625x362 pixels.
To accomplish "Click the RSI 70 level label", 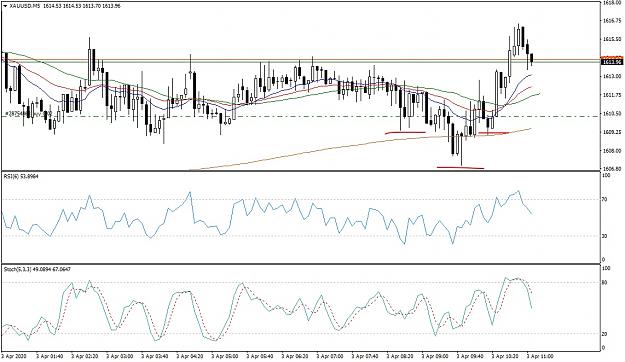I will [605, 199].
